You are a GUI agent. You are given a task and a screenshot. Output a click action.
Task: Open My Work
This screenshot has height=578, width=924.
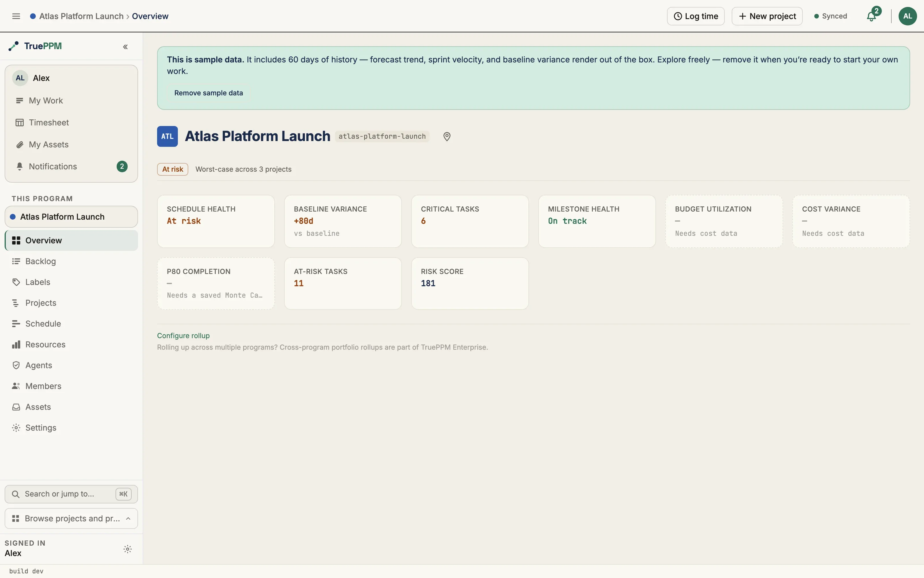click(71, 101)
